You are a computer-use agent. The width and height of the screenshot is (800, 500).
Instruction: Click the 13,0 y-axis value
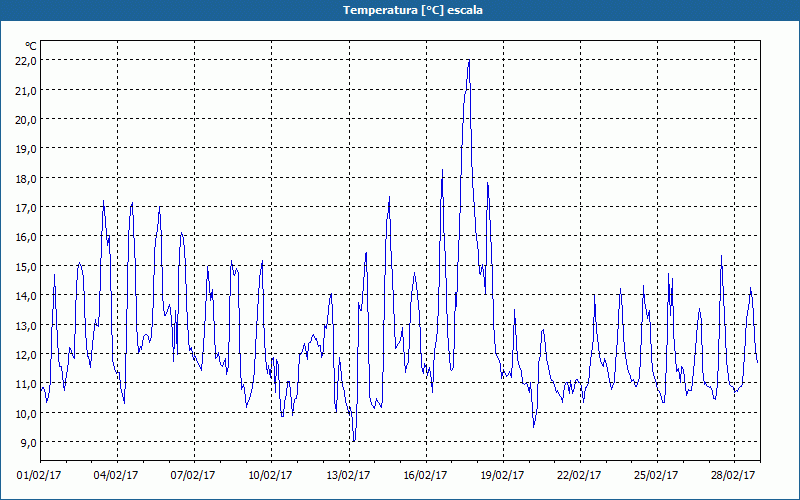pos(26,325)
